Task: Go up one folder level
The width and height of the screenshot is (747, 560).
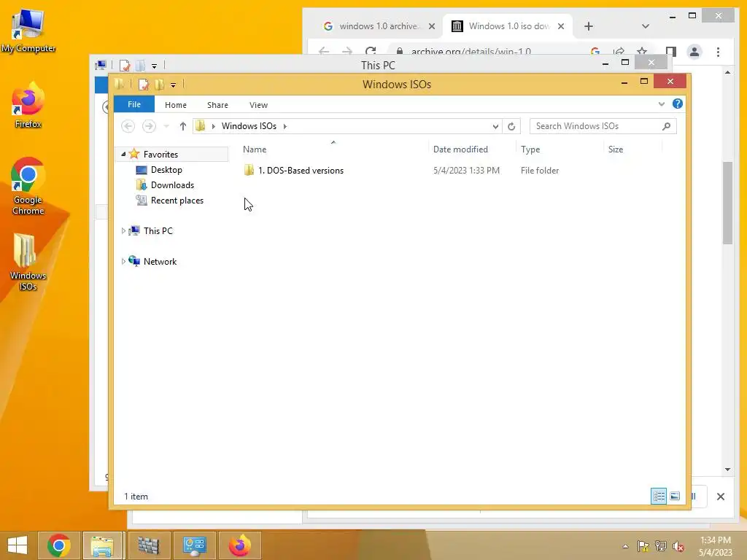Action: coord(183,126)
